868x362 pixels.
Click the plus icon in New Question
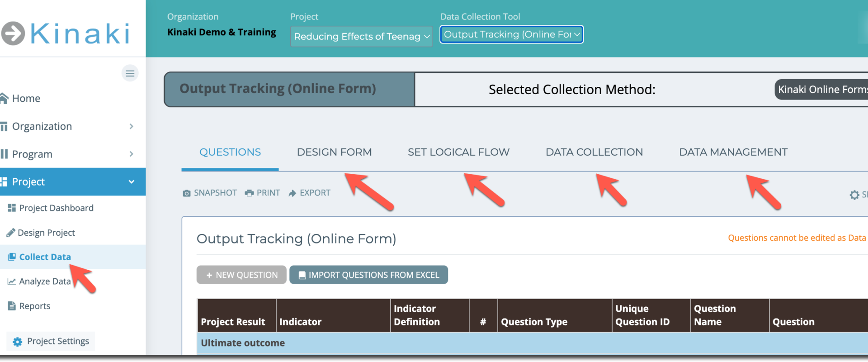[x=209, y=275]
